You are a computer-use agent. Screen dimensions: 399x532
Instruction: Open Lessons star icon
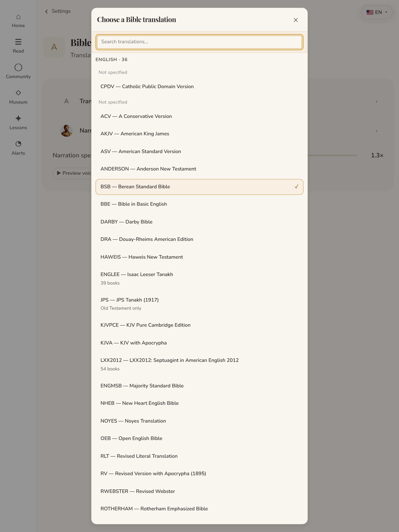18,118
